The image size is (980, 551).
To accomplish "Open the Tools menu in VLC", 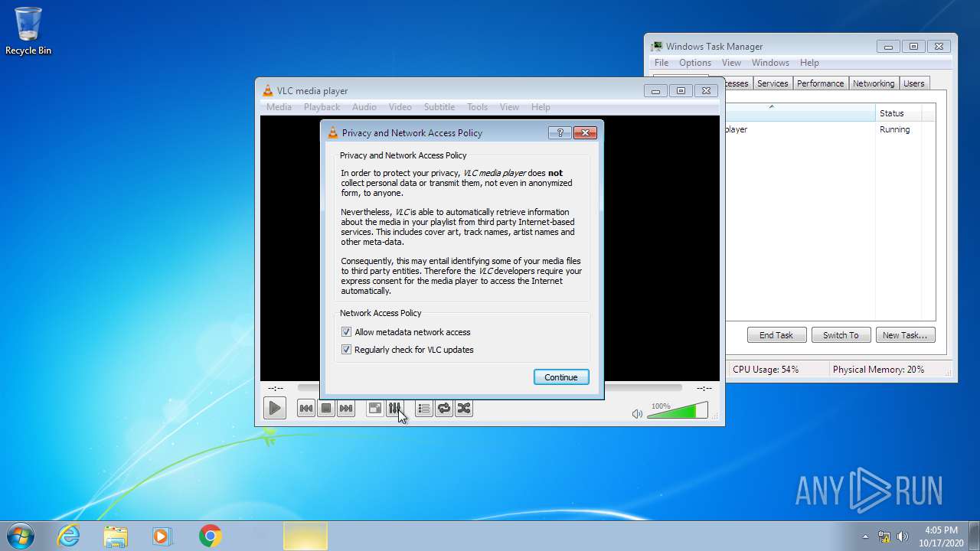I will coord(478,107).
